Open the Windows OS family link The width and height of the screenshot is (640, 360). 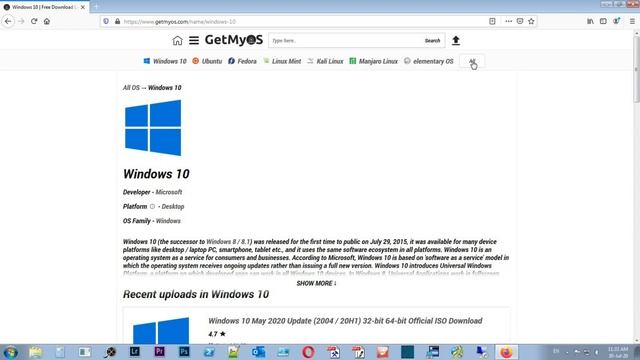(168, 221)
